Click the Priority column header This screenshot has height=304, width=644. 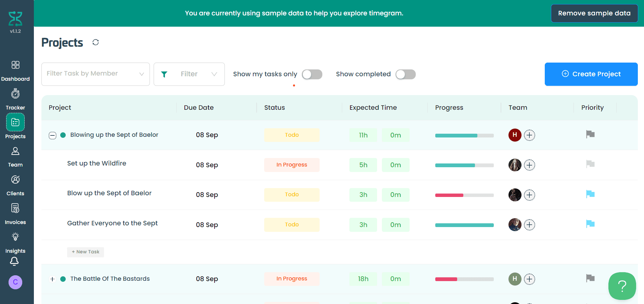(x=592, y=108)
